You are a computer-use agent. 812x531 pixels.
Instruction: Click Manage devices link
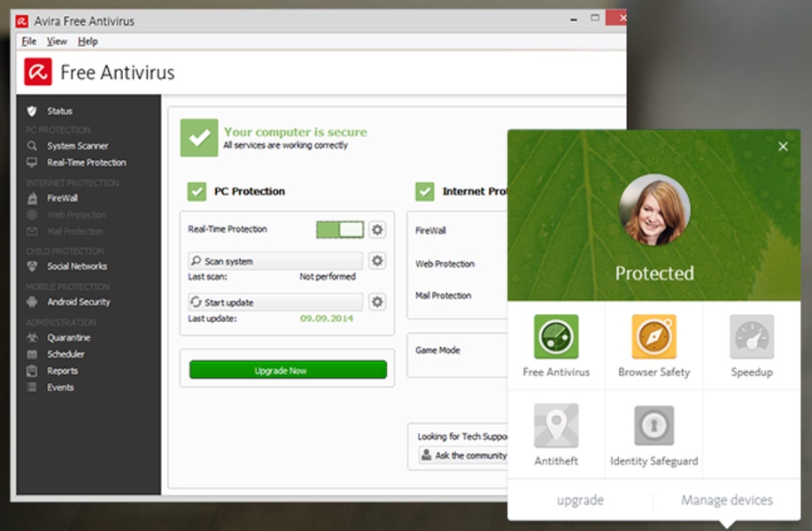727,500
